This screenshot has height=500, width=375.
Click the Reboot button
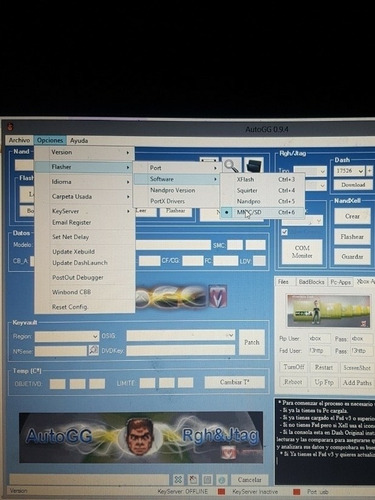coord(293,382)
